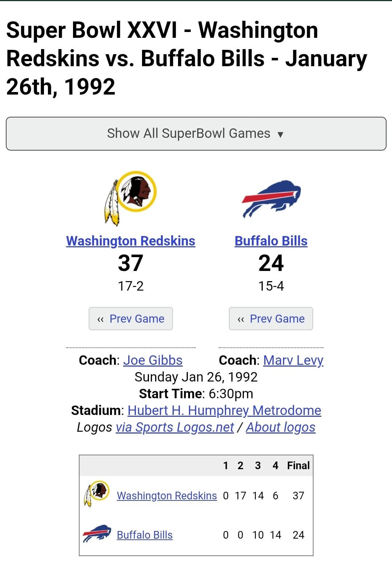Click small Redskins logo in score table
Image resolution: width=392 pixels, height=563 pixels.
[97, 494]
